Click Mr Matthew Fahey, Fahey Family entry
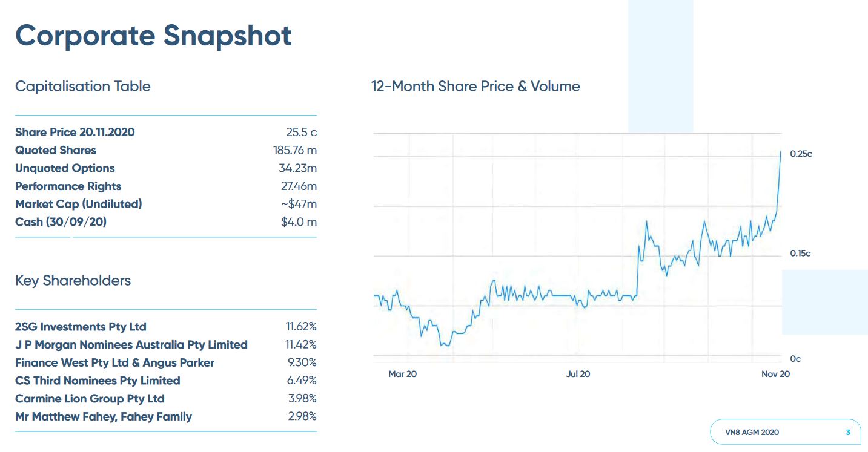The width and height of the screenshot is (868, 452). 104,417
